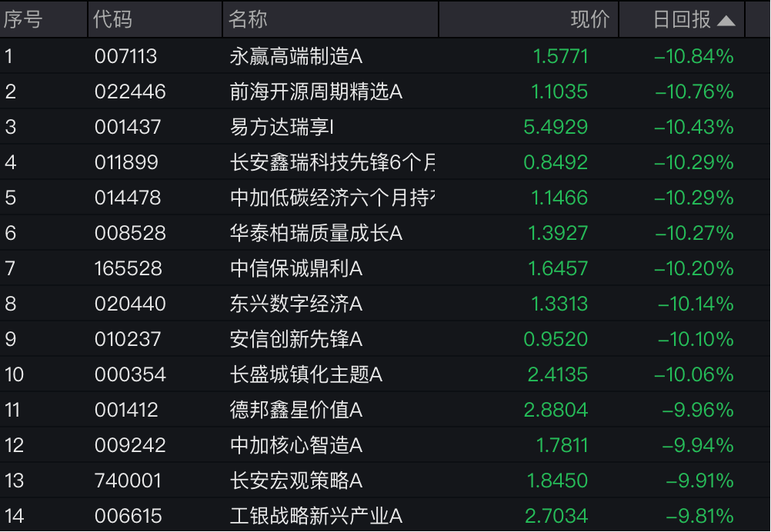Click price 1.1035
The width and height of the screenshot is (771, 532).
coord(559,91)
